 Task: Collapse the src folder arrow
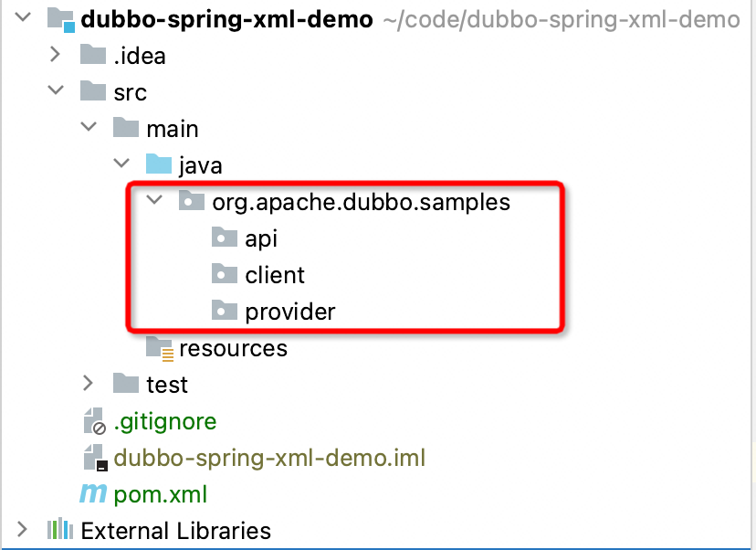[x=56, y=92]
